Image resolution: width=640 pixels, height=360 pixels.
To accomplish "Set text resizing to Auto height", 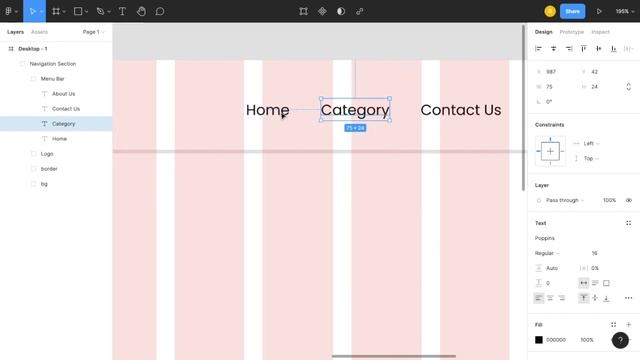I will tap(595, 283).
